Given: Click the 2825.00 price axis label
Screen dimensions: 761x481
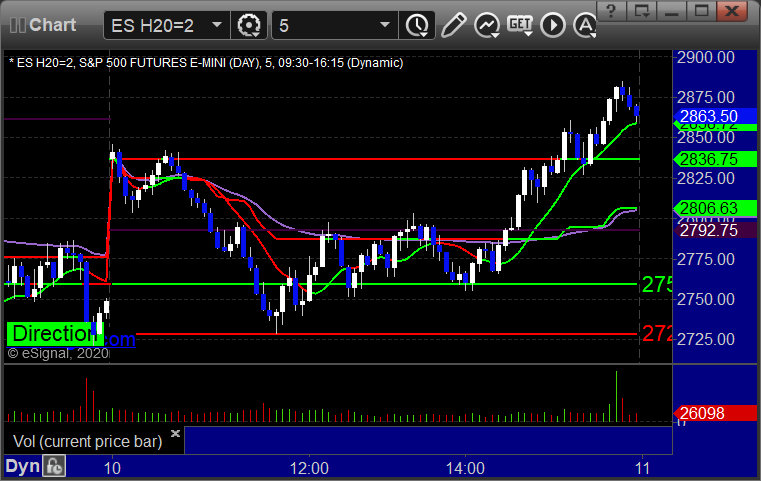Looking at the screenshot, I should [706, 179].
